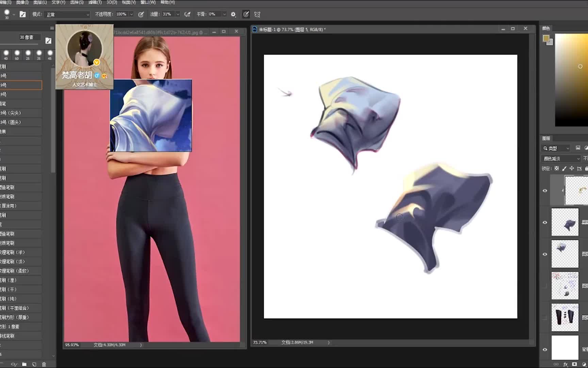Hide the dark cloth layer eye icon
Viewport: 588px width, 368px height.
coord(545,223)
